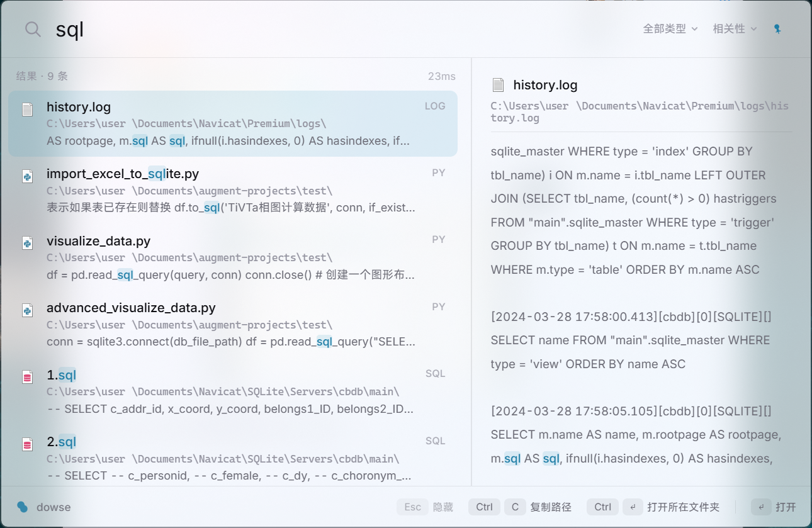This screenshot has width=812, height=528.
Task: Click the c_addr_id snippet under 1.sql
Action: pyautogui.click(x=231, y=409)
